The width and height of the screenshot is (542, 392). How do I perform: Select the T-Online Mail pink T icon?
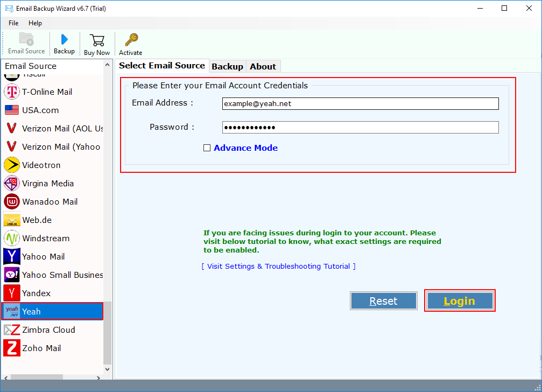12,92
